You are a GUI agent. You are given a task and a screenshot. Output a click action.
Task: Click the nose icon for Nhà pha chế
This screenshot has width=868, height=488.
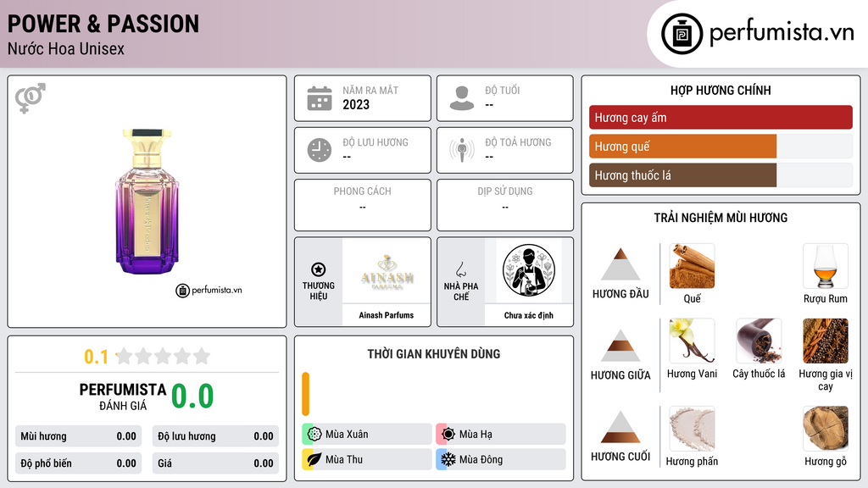pos(460,269)
